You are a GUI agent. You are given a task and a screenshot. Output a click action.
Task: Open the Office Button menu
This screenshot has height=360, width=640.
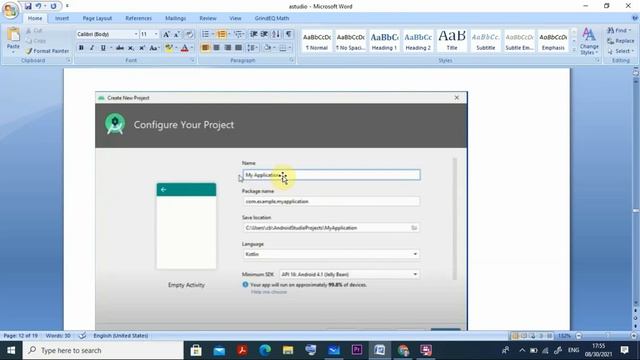coord(10,10)
